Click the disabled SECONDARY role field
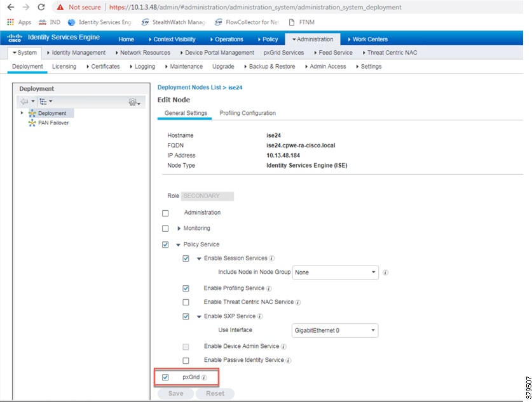This screenshot has width=532, height=402. (x=207, y=196)
